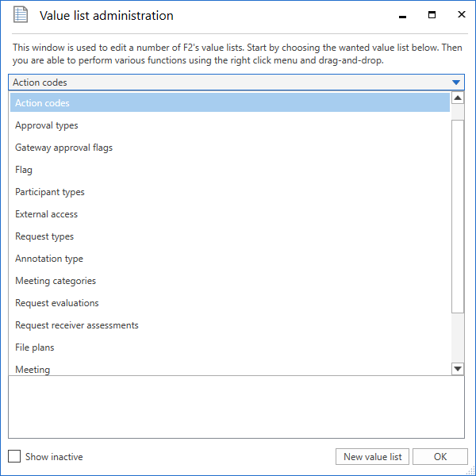Image resolution: width=476 pixels, height=476 pixels.
Task: Select Request types value list
Action: point(44,236)
